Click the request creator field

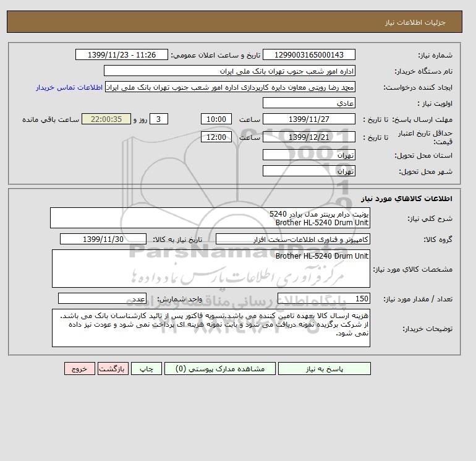tap(230, 87)
